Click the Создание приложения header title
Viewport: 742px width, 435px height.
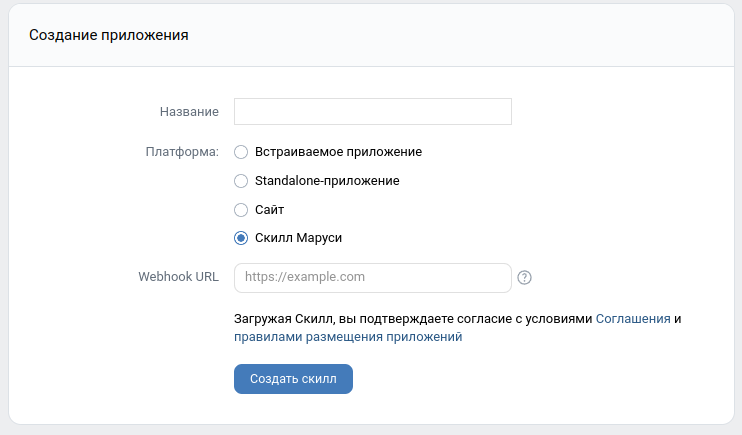(109, 35)
